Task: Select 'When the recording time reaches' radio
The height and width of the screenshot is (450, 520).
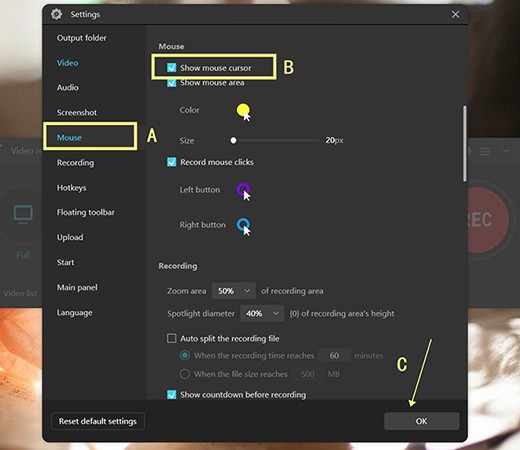Action: (185, 355)
